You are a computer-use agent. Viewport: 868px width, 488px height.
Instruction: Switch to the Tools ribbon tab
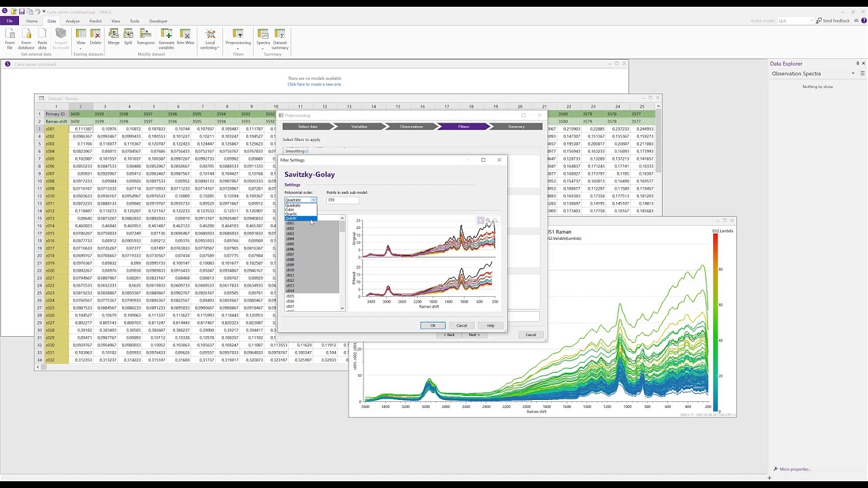click(x=134, y=21)
